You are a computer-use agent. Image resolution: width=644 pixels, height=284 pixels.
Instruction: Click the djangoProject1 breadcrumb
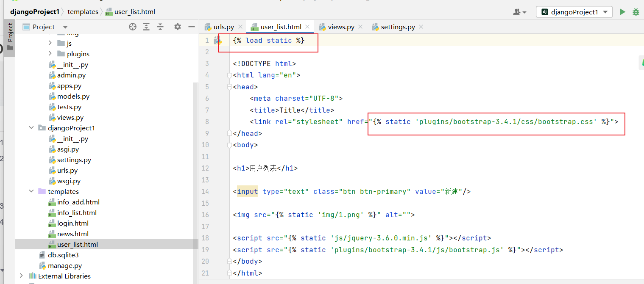34,11
